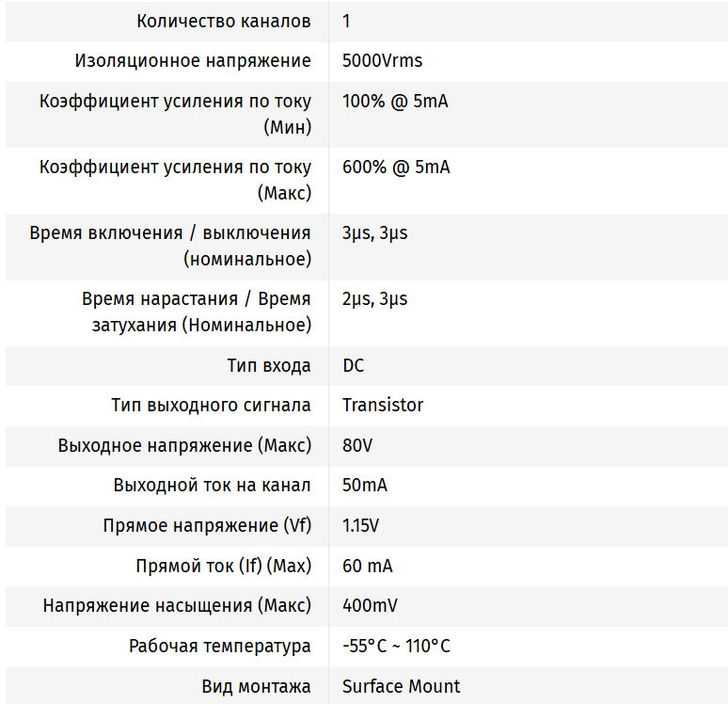The height and width of the screenshot is (704, 728).
Task: Click the "100% @ 5mA" value
Action: (395, 101)
